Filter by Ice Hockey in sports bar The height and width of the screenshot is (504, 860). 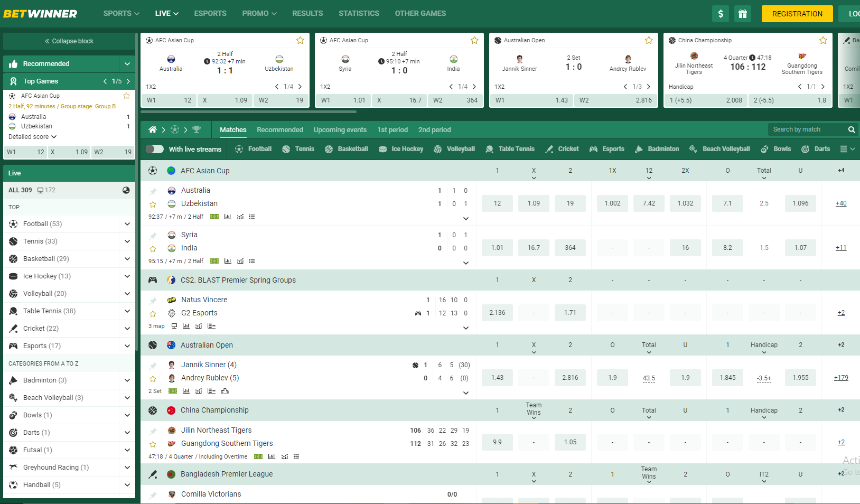[401, 149]
